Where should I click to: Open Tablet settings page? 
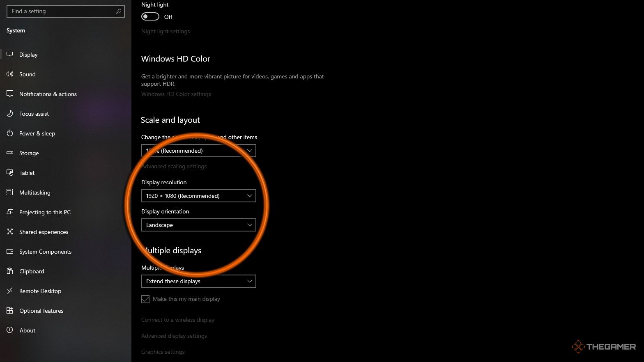coord(66,172)
